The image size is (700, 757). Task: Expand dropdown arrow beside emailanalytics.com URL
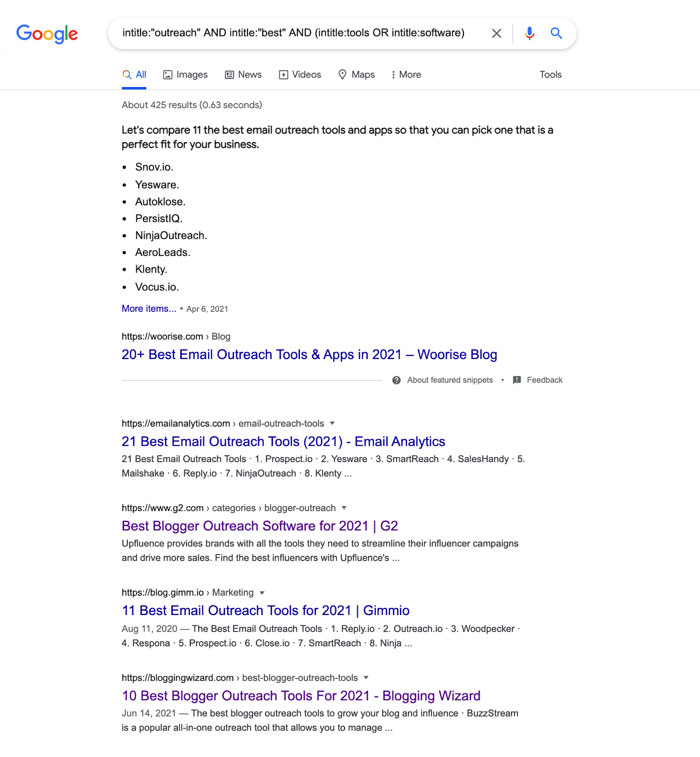coord(332,423)
